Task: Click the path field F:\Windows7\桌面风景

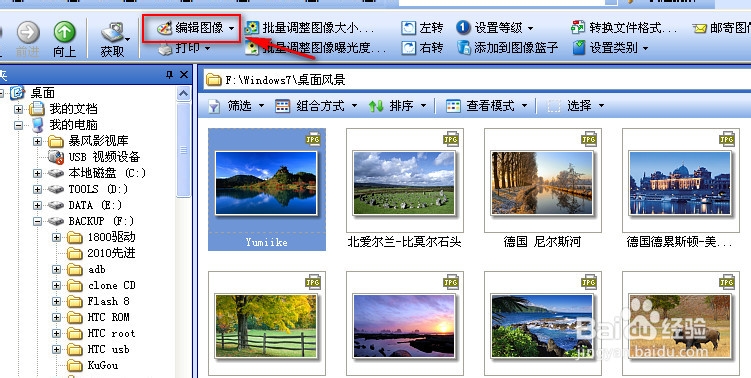Action: click(477, 80)
